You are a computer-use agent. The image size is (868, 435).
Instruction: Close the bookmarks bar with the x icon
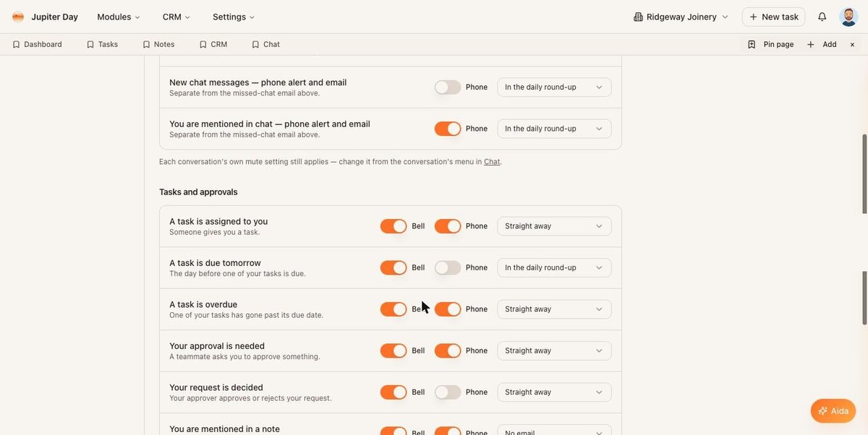pyautogui.click(x=852, y=44)
